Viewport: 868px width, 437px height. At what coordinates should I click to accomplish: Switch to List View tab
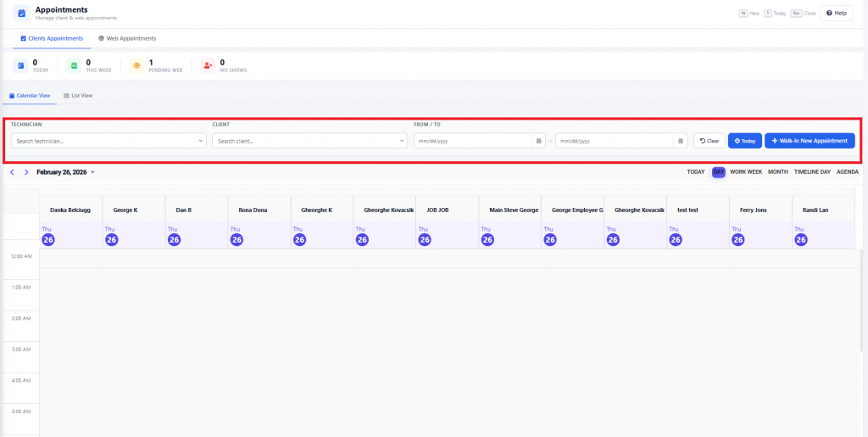coord(78,96)
